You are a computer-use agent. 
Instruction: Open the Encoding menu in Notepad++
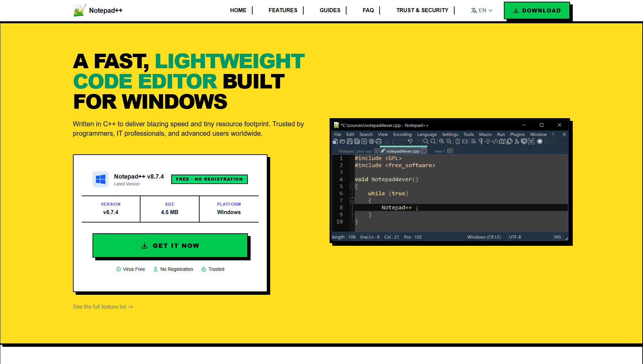pos(402,134)
